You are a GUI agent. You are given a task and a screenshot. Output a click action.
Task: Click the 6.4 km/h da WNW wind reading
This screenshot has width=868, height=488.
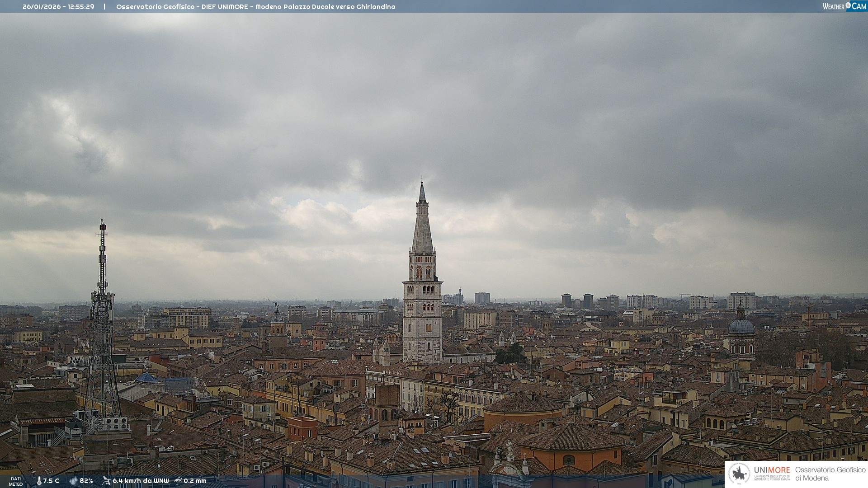click(141, 481)
